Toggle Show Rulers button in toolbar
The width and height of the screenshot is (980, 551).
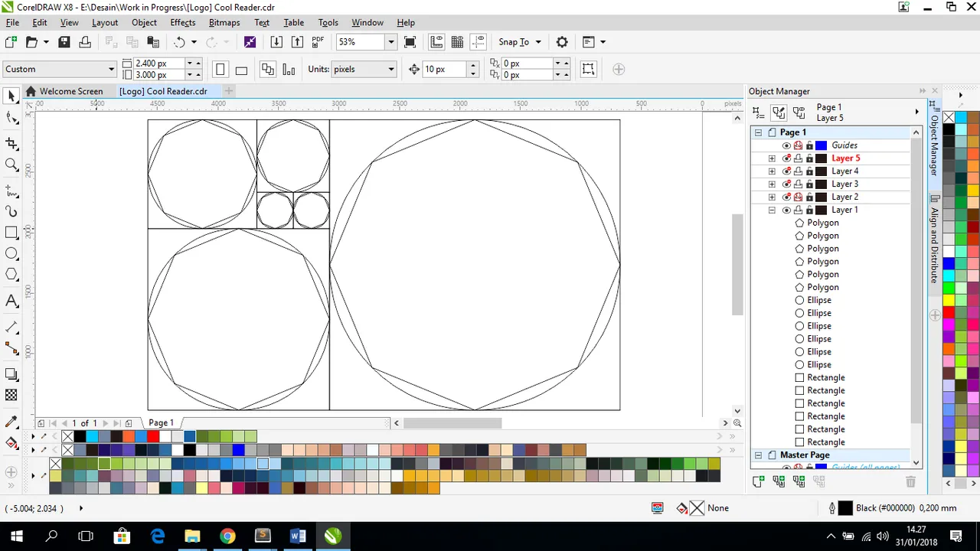(436, 42)
